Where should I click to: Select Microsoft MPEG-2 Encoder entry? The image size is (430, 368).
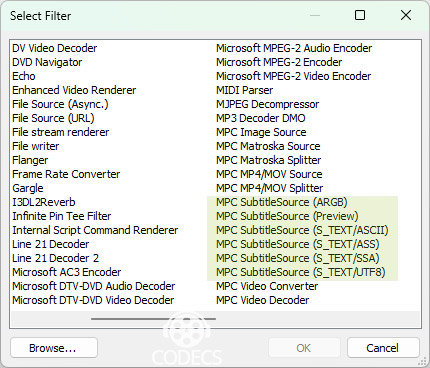point(279,62)
